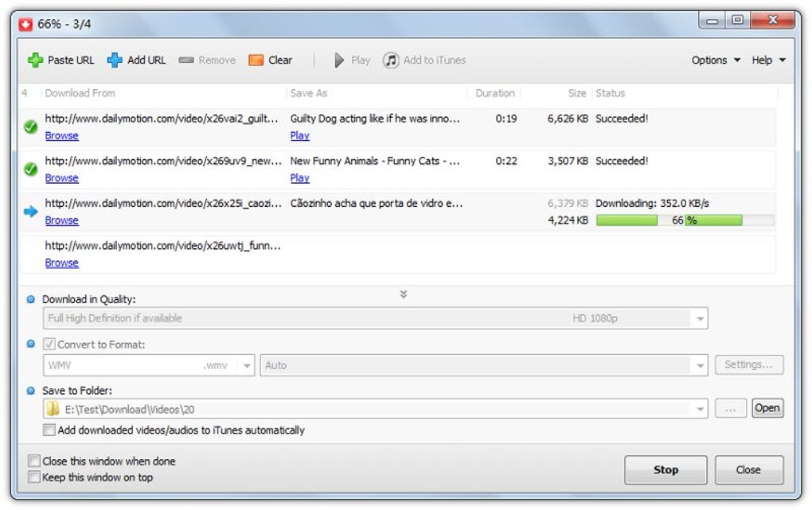Click the green checkmark on Guilty Dog row
Screen dimensions: 812x510
tap(30, 127)
